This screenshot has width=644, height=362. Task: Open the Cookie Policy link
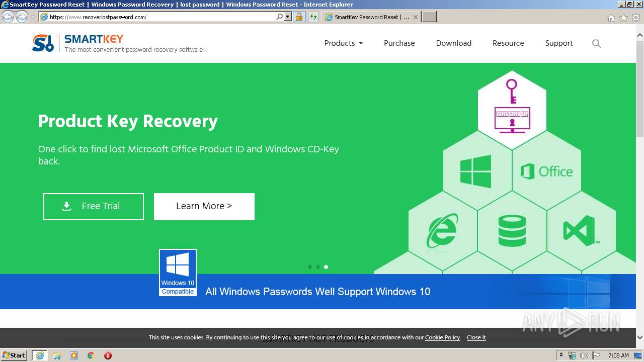click(x=443, y=337)
